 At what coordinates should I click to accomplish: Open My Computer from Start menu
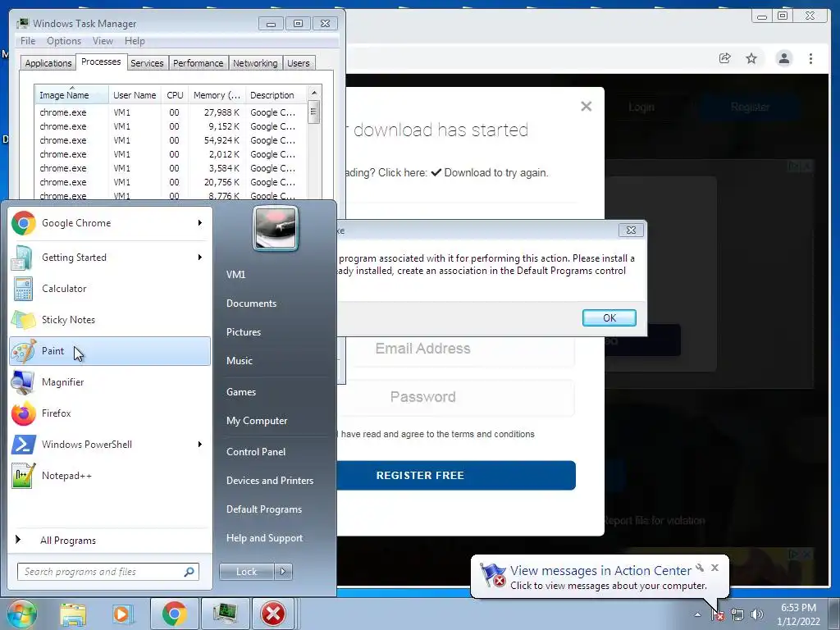(257, 421)
